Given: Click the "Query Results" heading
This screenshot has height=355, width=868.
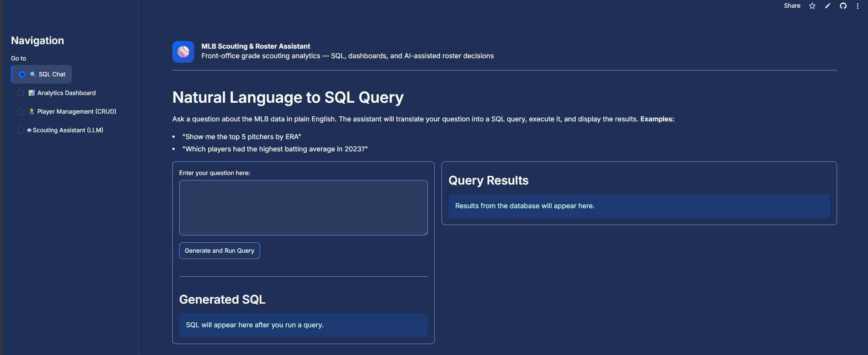Looking at the screenshot, I should 488,180.
